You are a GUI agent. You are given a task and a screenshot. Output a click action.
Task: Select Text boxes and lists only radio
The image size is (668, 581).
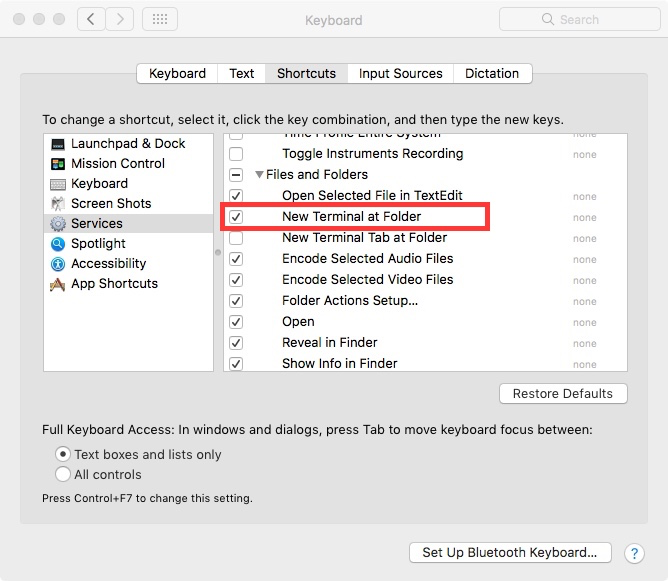tap(63, 454)
